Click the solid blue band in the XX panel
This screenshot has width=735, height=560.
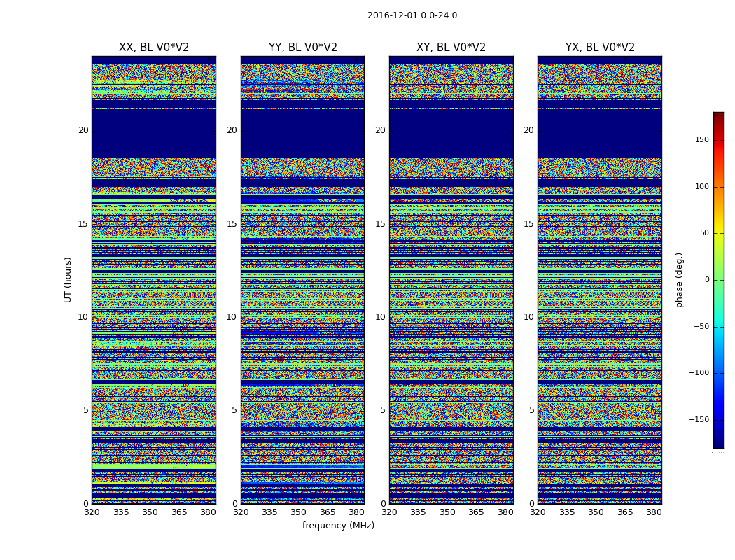154,133
